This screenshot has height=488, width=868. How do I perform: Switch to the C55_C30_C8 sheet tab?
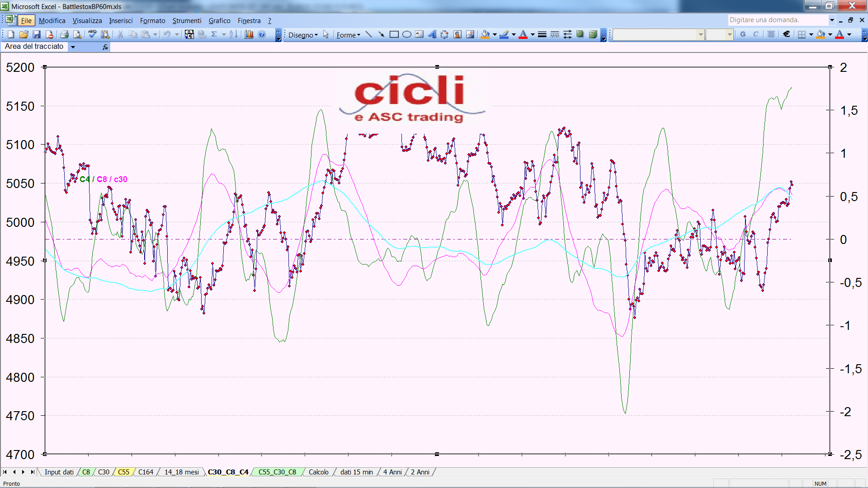tap(277, 472)
